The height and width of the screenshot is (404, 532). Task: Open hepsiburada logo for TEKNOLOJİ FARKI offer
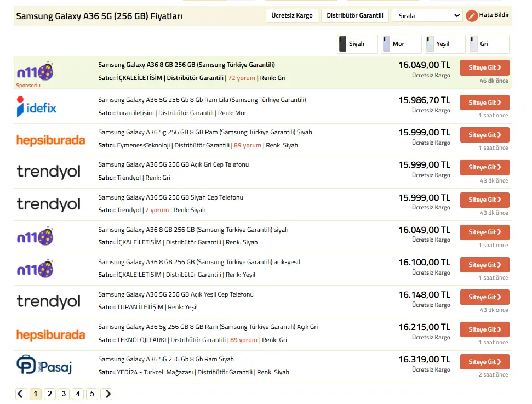click(50, 335)
